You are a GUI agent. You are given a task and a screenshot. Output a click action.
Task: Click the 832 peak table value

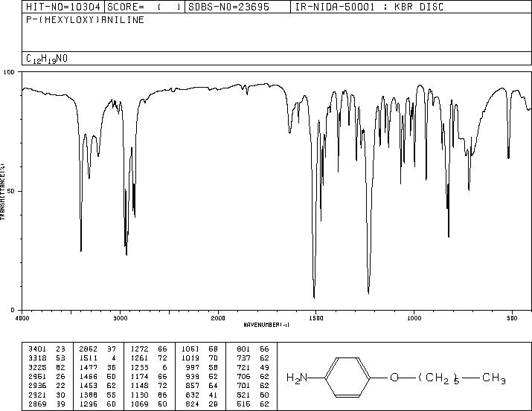[193, 395]
